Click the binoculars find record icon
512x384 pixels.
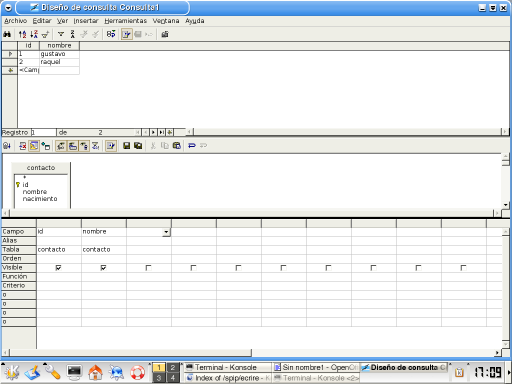(7, 34)
